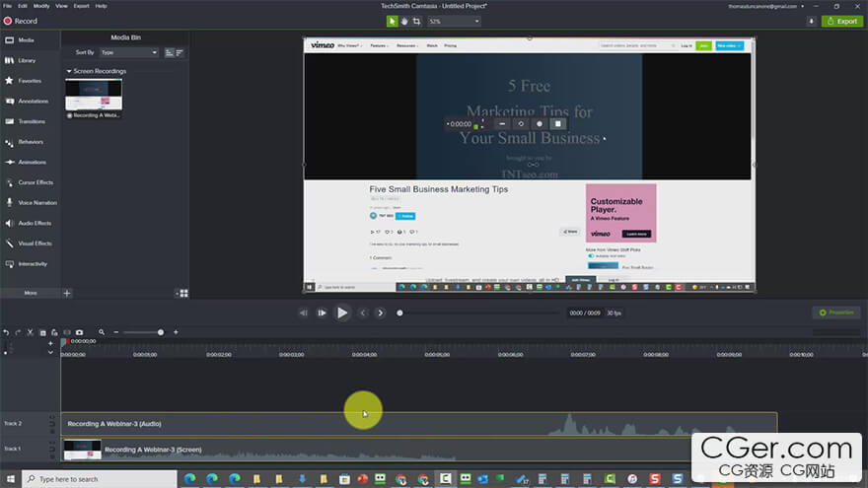
Task: Click the previous frame step-back button
Action: [x=304, y=313]
